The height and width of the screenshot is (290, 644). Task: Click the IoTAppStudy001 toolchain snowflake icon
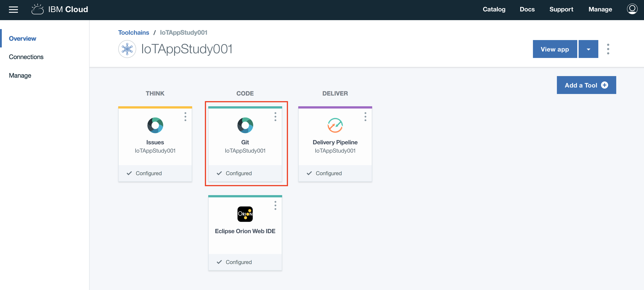tap(127, 49)
